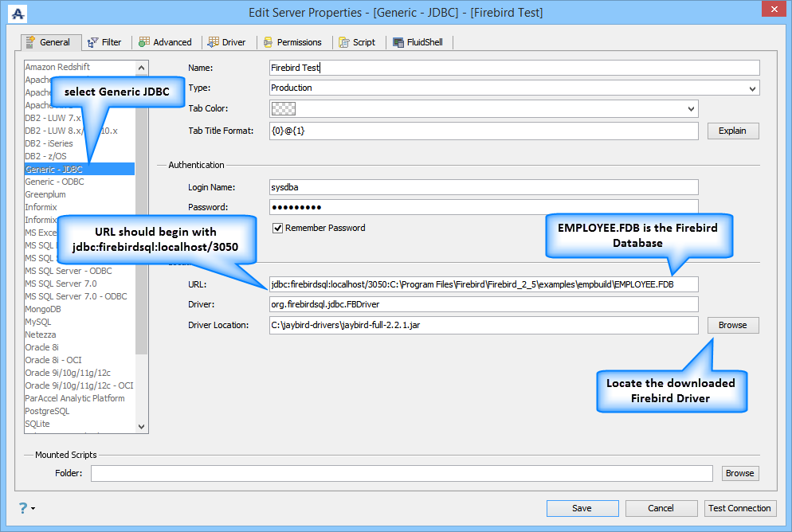Click the General tab icon

pyautogui.click(x=30, y=42)
